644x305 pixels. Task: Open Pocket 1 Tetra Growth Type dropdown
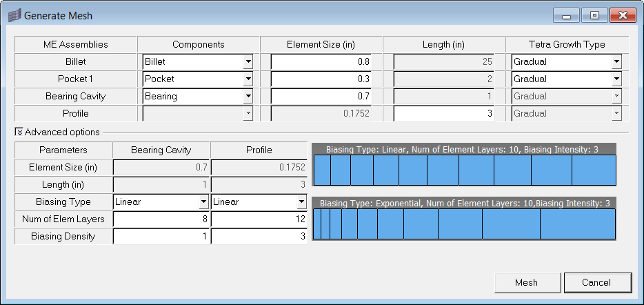(x=616, y=79)
